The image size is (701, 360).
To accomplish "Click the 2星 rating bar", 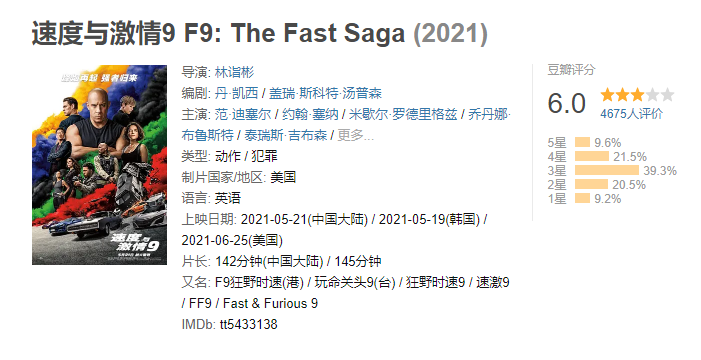I will [x=591, y=184].
